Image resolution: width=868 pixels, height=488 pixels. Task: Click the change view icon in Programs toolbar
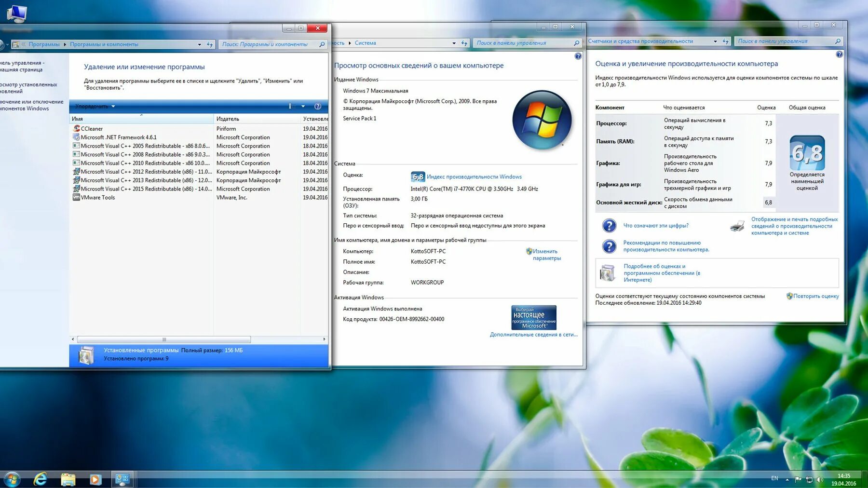(x=290, y=107)
